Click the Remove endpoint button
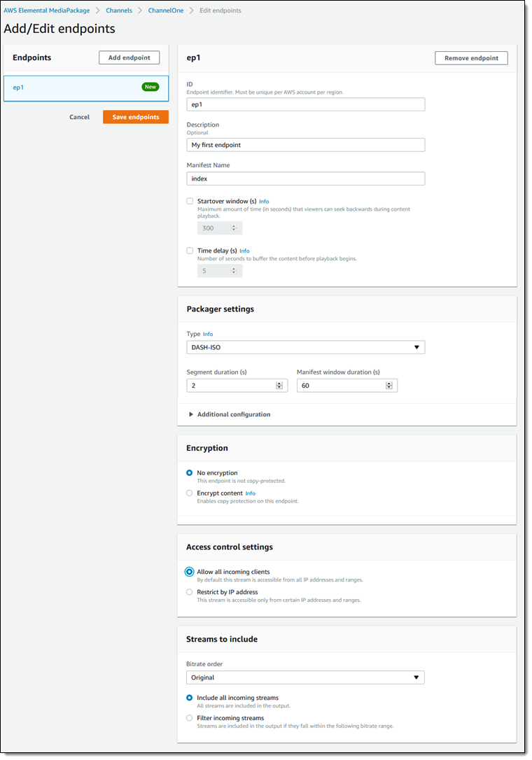532x760 pixels. tap(471, 58)
